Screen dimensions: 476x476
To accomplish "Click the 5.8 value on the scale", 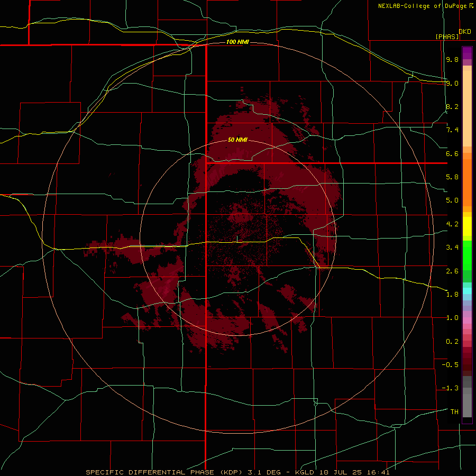I will [452, 177].
